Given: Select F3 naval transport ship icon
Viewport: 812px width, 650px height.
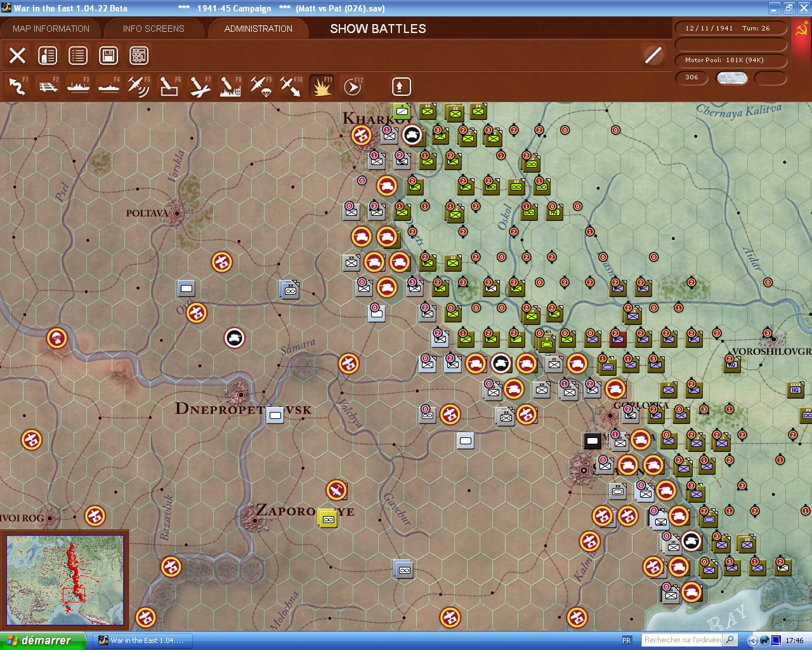Looking at the screenshot, I should (x=79, y=86).
